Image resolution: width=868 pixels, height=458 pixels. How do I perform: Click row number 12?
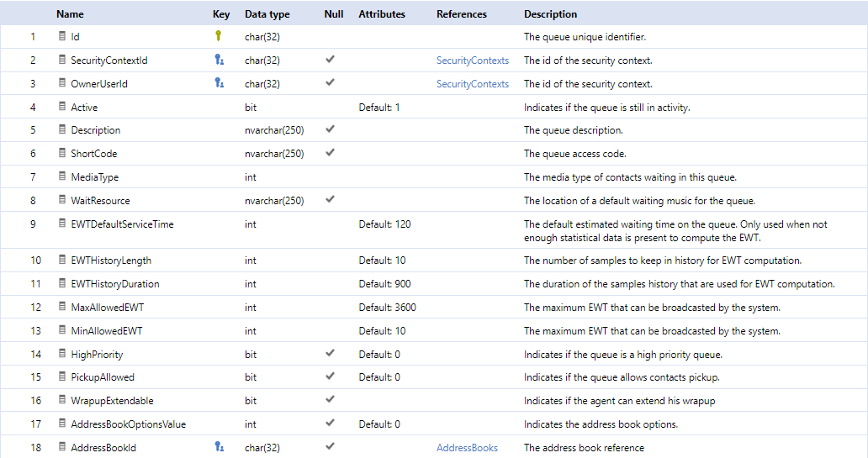point(35,308)
